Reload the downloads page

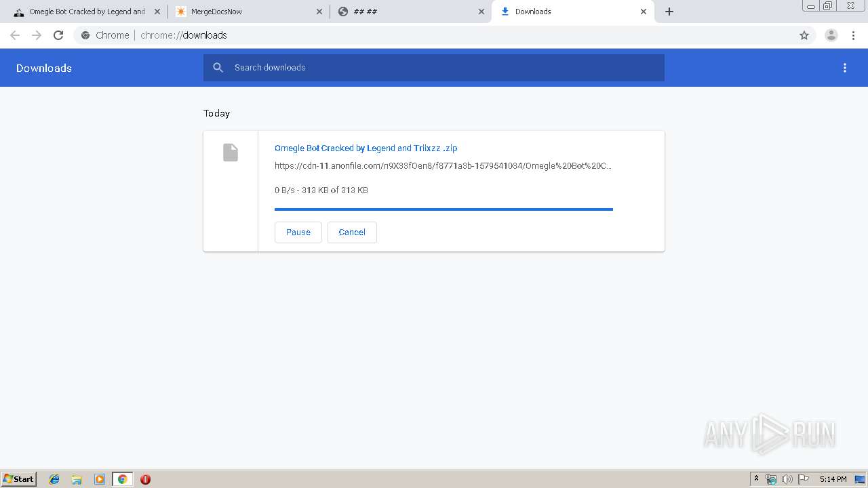58,35
